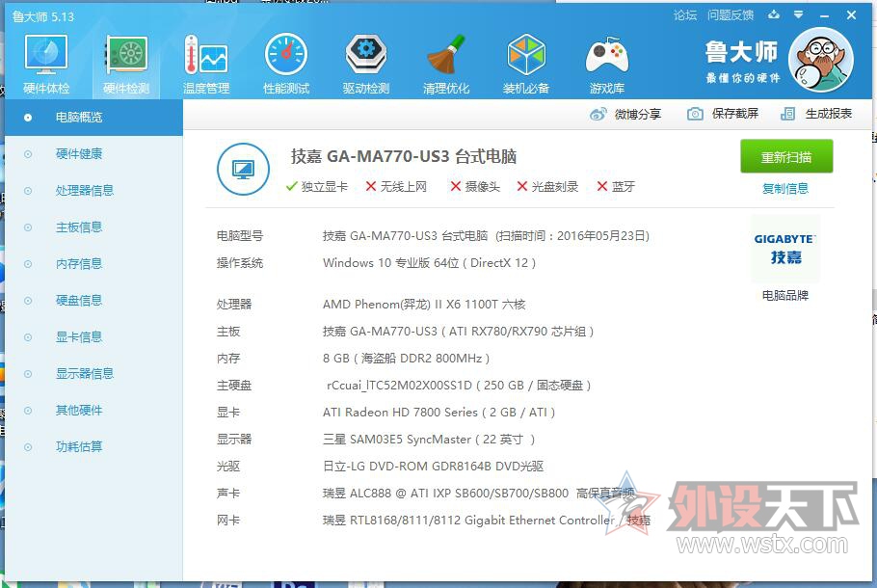Viewport: 877px width, 588px height.
Task: Click the 鲁大师 mascot avatar
Action: coord(820,60)
